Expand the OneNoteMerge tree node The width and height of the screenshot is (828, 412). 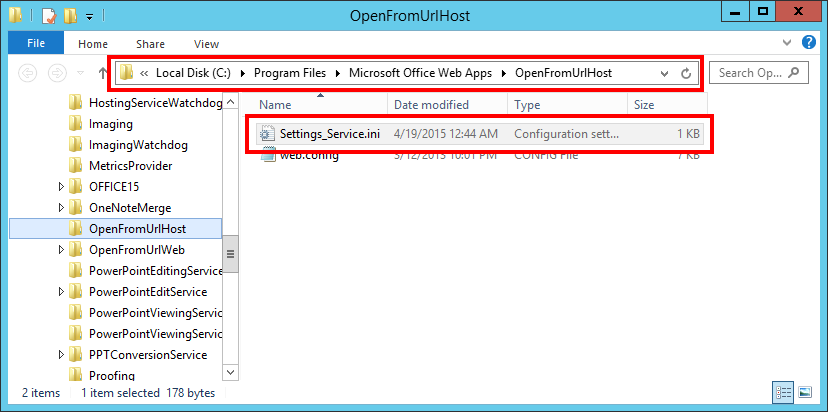[61, 208]
